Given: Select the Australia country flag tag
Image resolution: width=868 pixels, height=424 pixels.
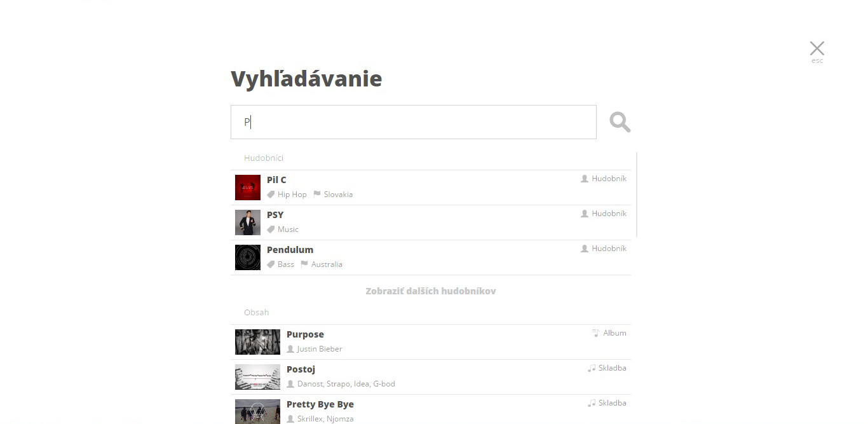Looking at the screenshot, I should tap(322, 264).
